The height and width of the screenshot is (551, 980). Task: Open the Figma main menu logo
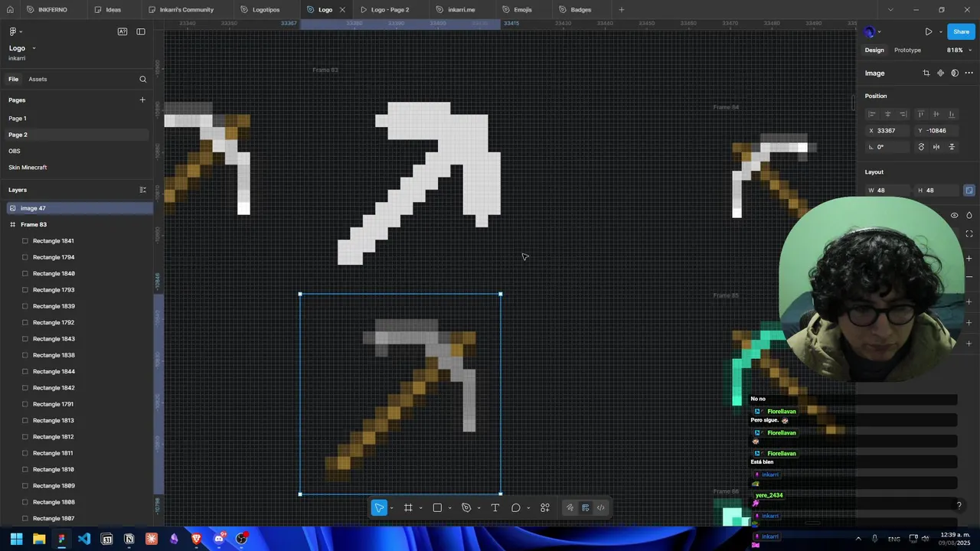[13, 31]
